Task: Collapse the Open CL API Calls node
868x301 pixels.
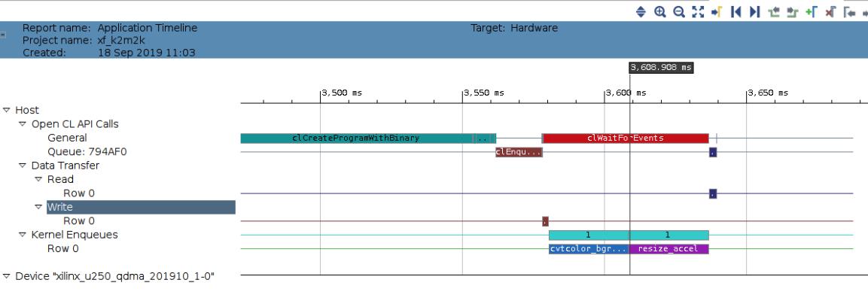Action: (x=23, y=124)
